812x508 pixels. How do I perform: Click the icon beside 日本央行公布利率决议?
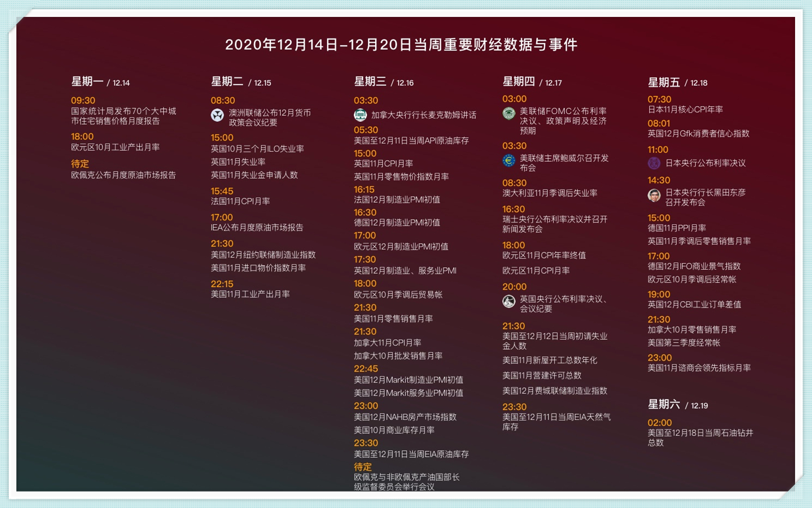(x=654, y=163)
